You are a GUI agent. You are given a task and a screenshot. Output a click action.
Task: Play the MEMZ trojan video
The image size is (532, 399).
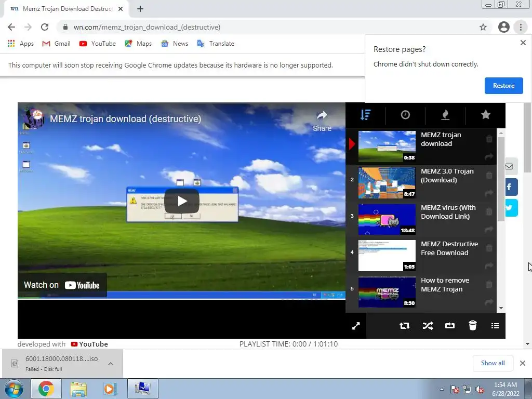click(x=182, y=201)
